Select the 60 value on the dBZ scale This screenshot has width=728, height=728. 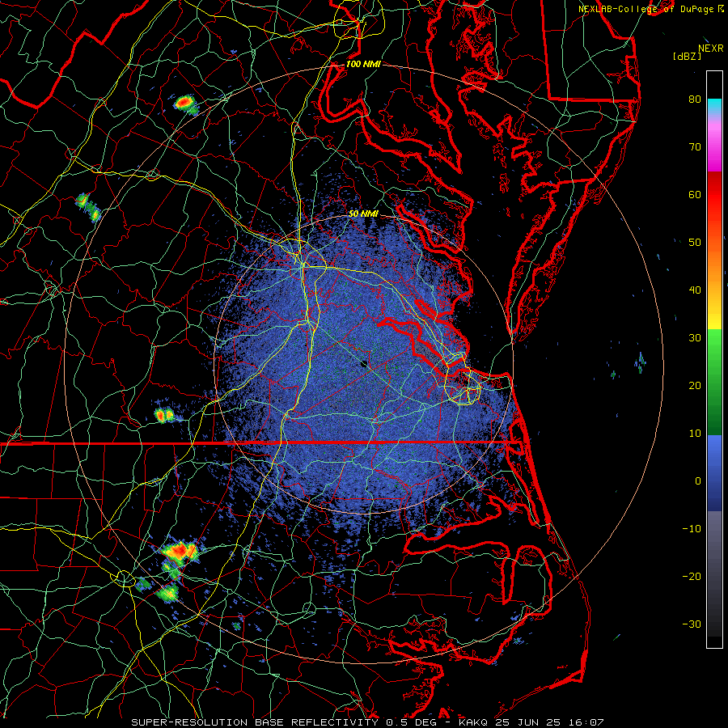point(695,194)
